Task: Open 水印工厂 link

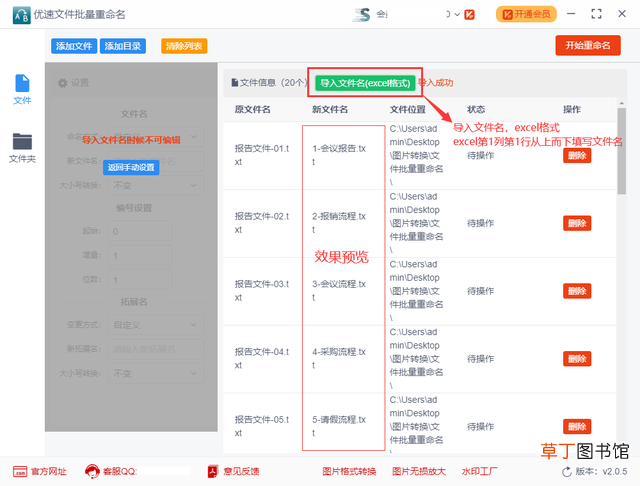Action: coord(479,471)
